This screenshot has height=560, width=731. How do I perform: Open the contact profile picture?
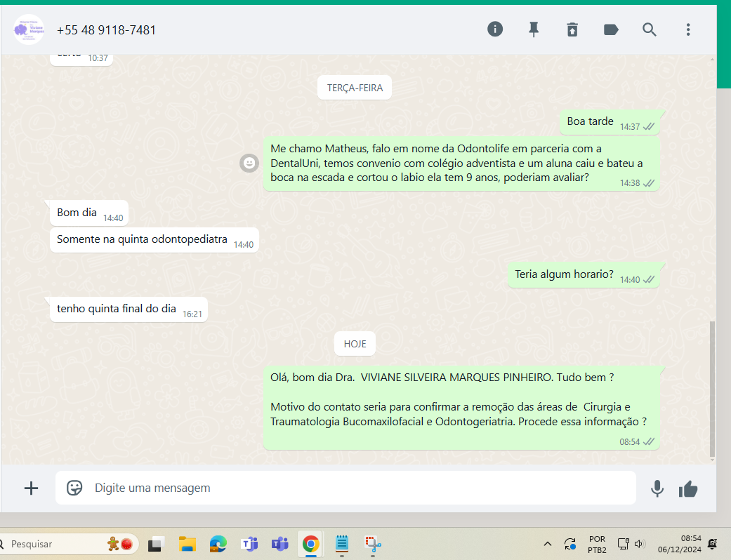[29, 29]
